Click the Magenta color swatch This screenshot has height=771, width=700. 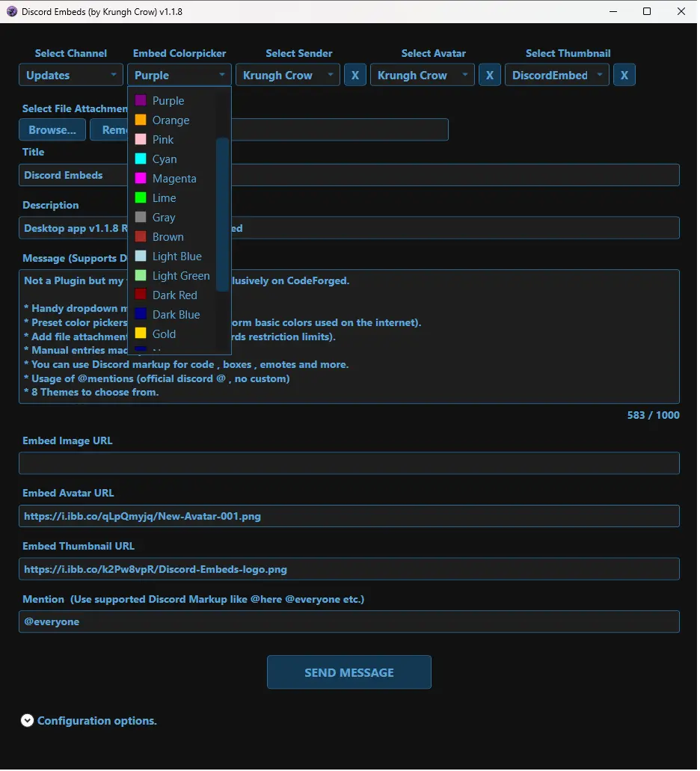coord(141,179)
